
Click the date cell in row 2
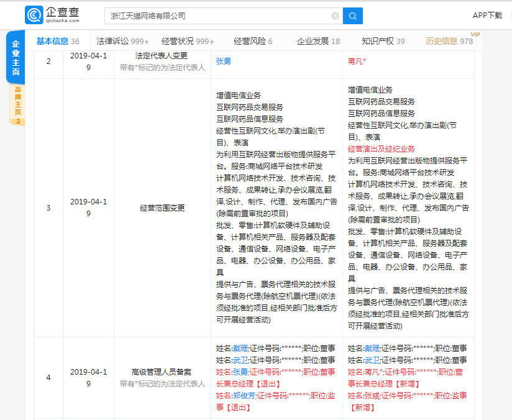pos(88,62)
